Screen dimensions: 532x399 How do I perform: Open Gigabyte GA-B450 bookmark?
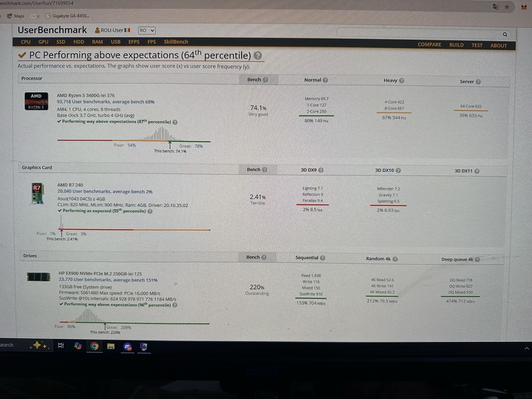pyautogui.click(x=67, y=15)
